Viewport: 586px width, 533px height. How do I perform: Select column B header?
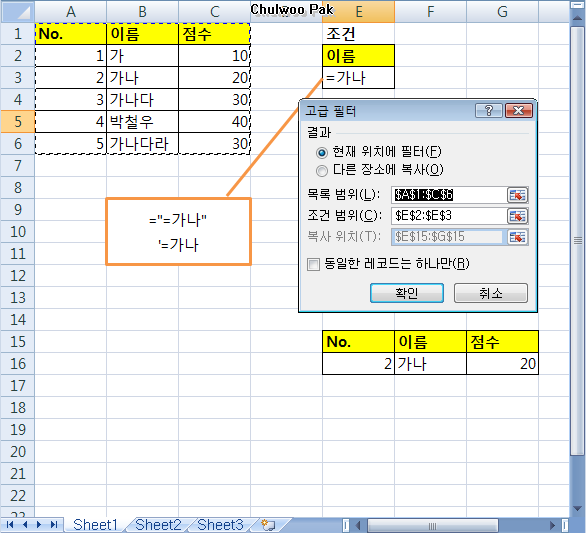142,12
